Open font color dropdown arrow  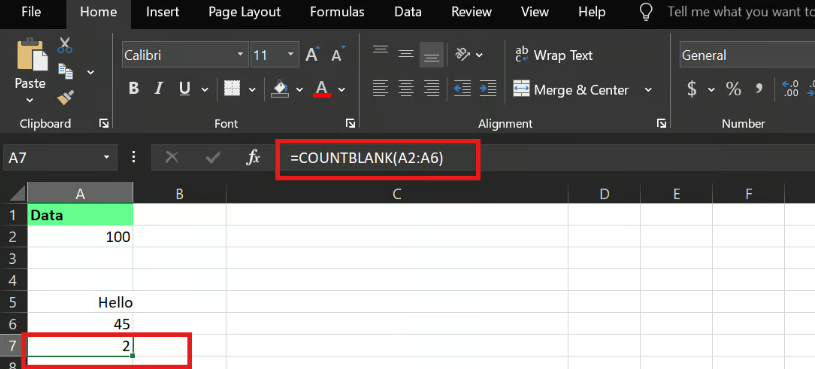(x=341, y=89)
